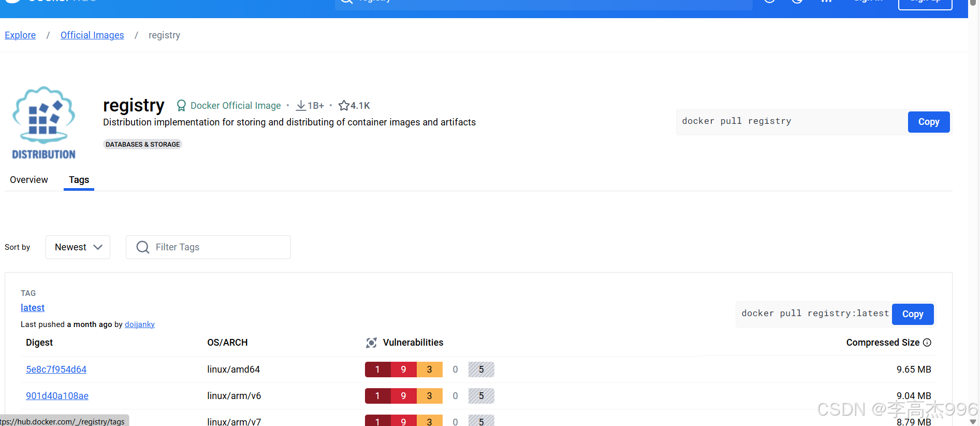Click critical vulnerabilities swatch for linux/arm/v6
The image size is (980, 426).
378,396
